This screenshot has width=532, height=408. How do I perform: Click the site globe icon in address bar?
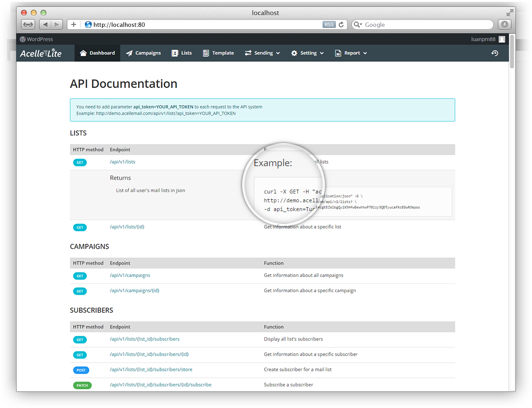[88, 24]
